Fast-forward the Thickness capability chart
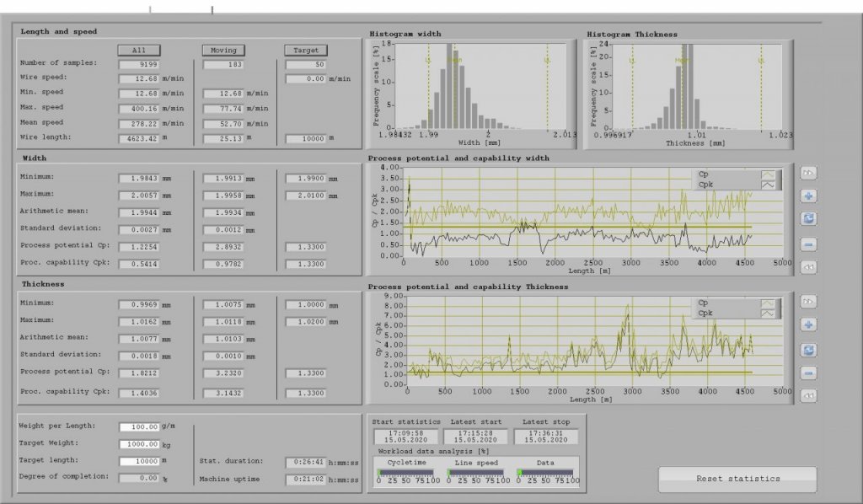Viewport: 863px width, 504px height. point(808,301)
